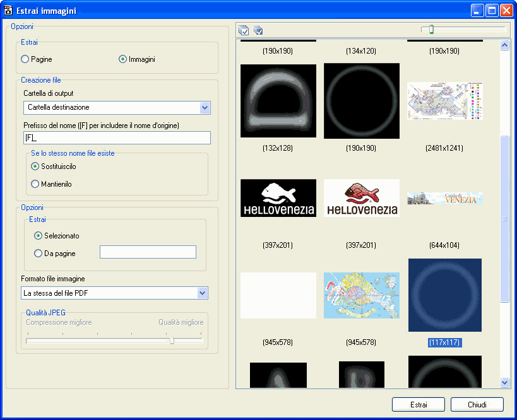Click (397x201) label under white HelloVenezia logo
Screen dimensions: 517x420
tap(361, 245)
